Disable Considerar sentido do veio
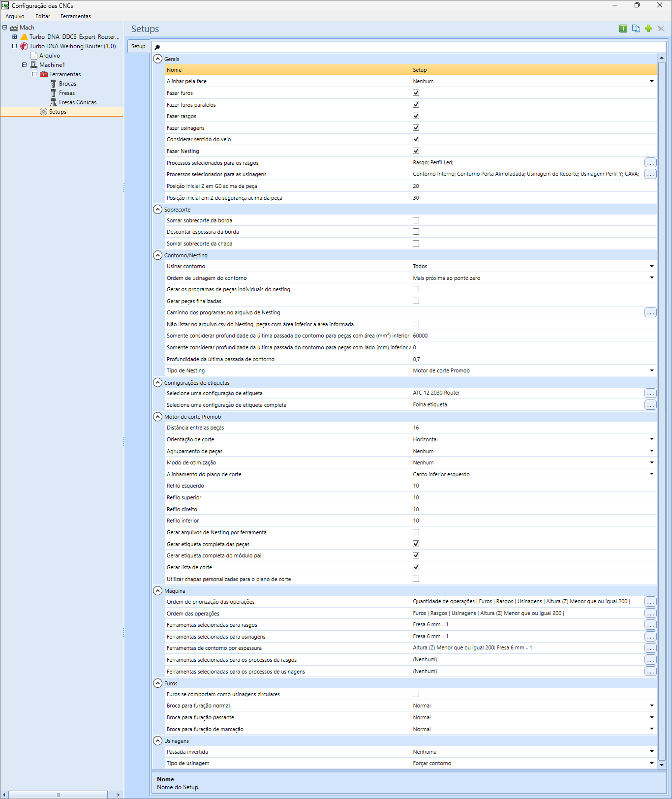This screenshot has height=799, width=672. (416, 139)
